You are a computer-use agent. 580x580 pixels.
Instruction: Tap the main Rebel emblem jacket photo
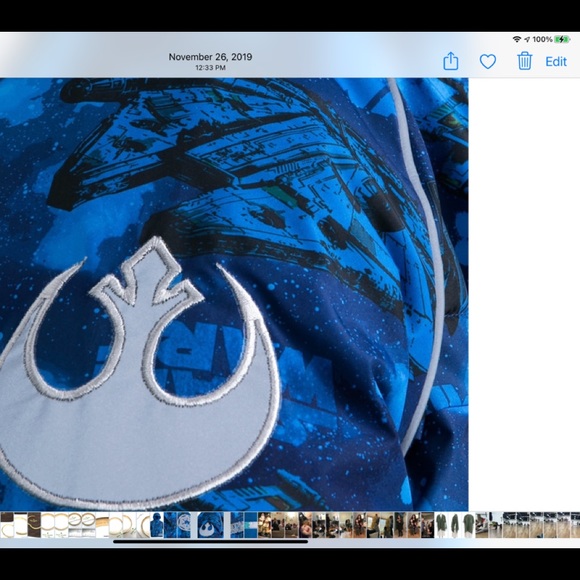pos(234,294)
